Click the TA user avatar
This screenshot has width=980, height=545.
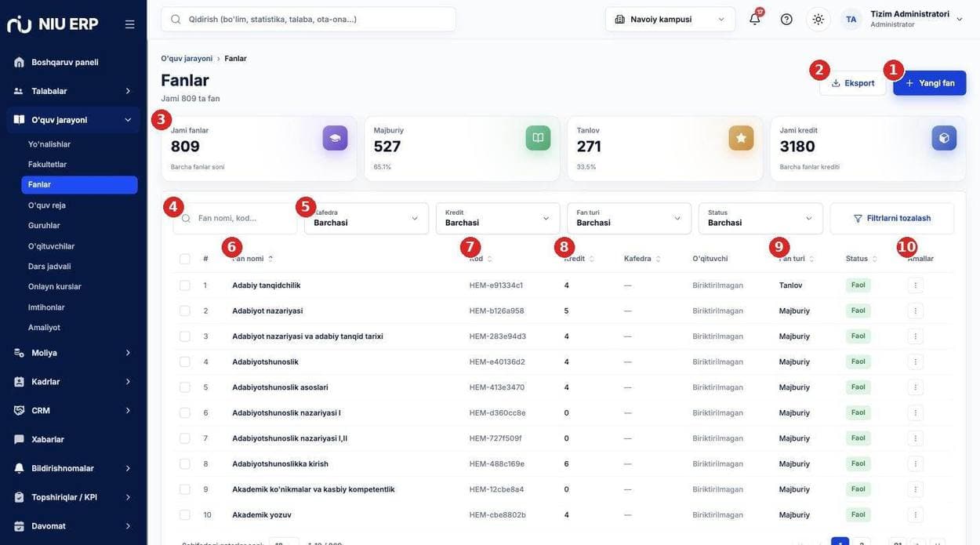click(851, 19)
